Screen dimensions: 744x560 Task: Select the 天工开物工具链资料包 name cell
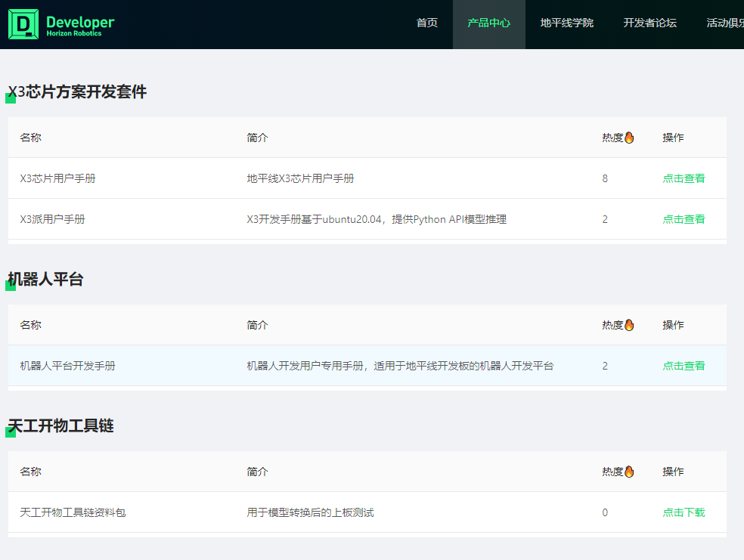click(x=73, y=512)
